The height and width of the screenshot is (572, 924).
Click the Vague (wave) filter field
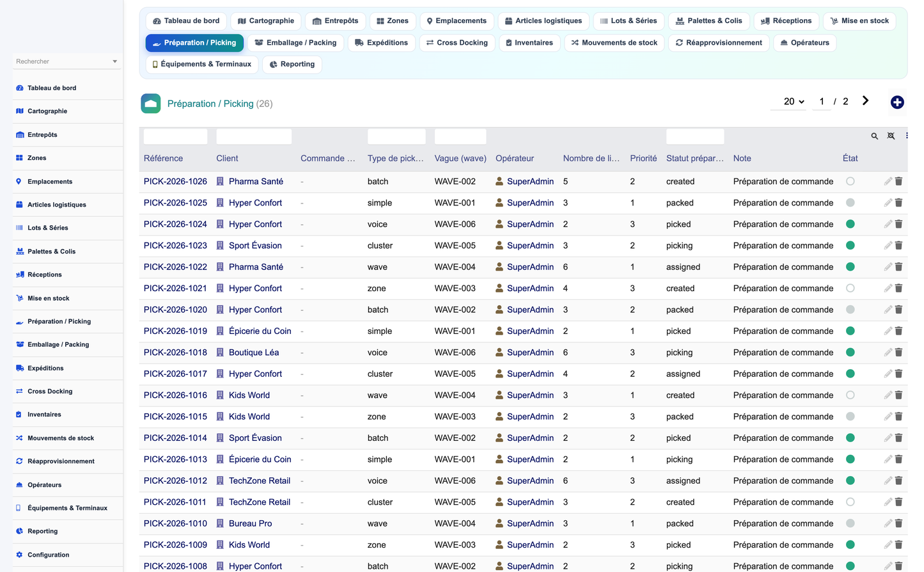click(460, 136)
